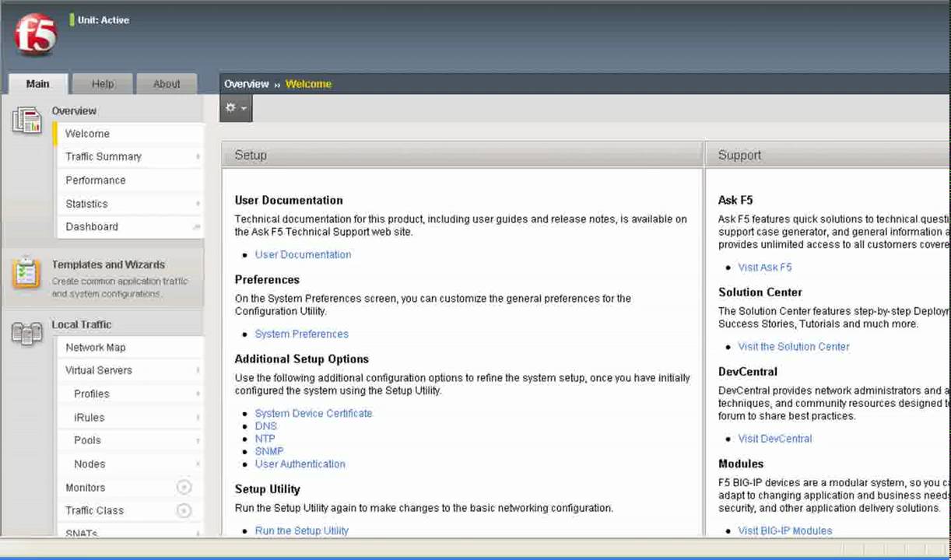Click the add icon next to Traffic Class
Viewport: 951px width, 560px height.
pos(184,511)
